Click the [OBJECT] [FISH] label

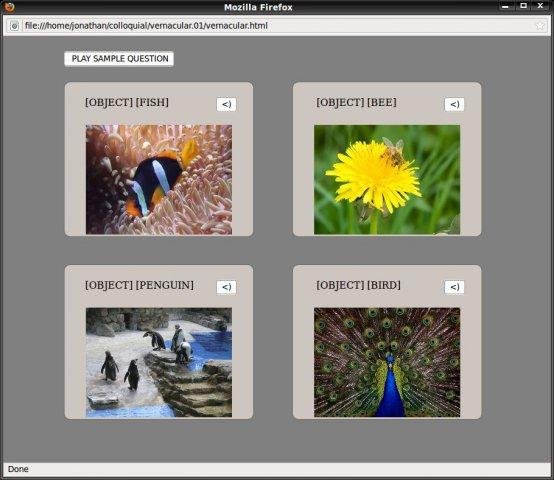tap(127, 102)
